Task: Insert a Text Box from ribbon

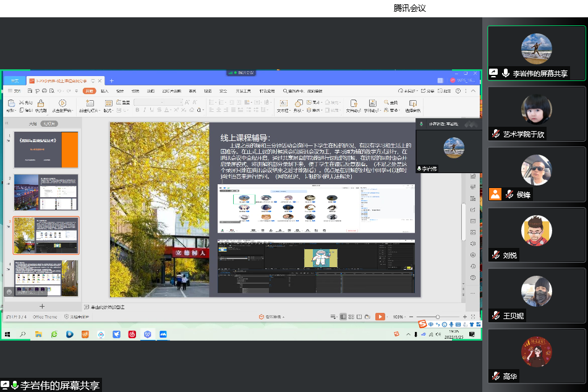Action: tap(284, 103)
